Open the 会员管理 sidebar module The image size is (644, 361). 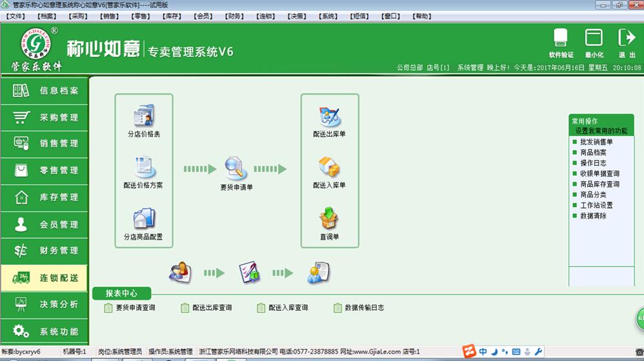45,224
